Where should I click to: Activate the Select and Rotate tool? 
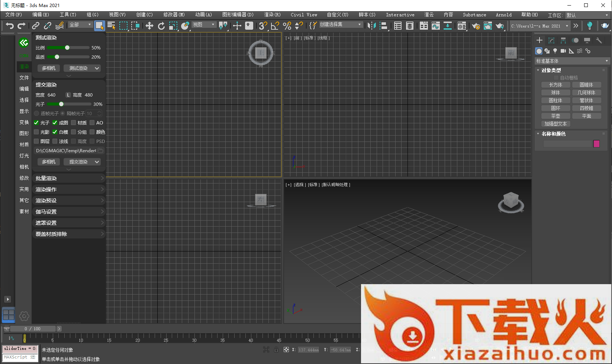(x=161, y=26)
